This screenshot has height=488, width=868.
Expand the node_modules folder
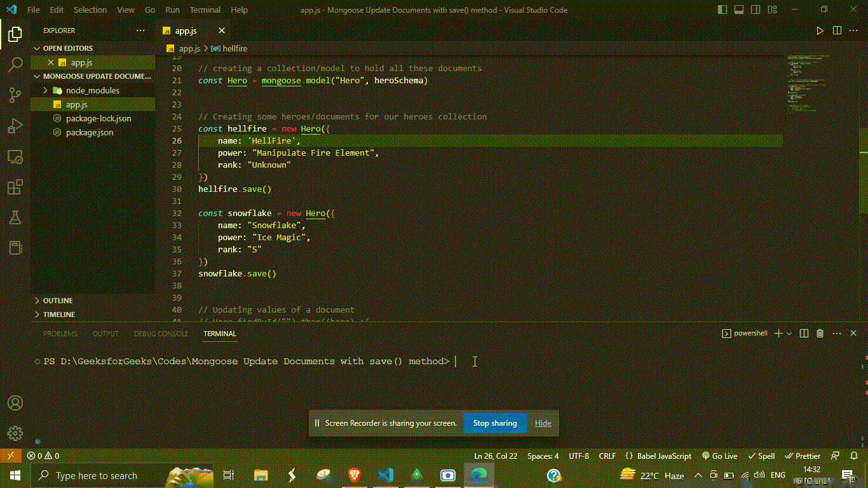[93, 90]
